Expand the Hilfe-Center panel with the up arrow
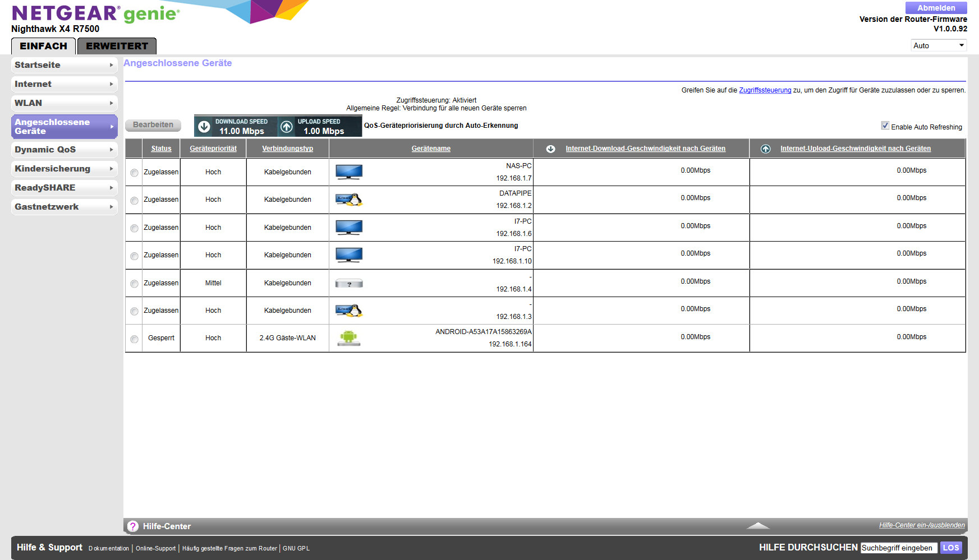 tap(758, 526)
